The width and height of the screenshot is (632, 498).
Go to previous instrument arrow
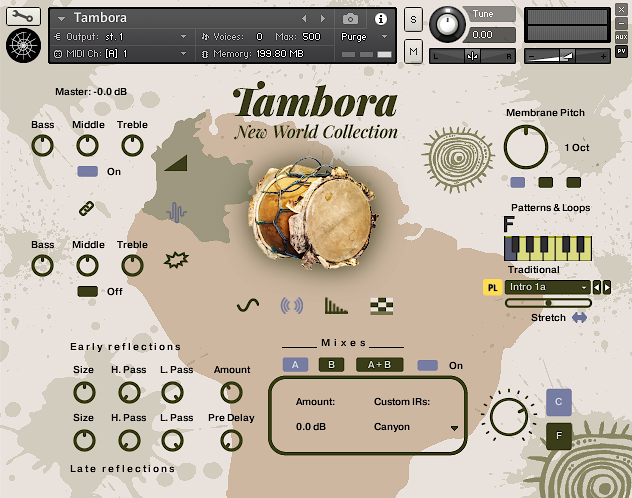click(x=304, y=19)
